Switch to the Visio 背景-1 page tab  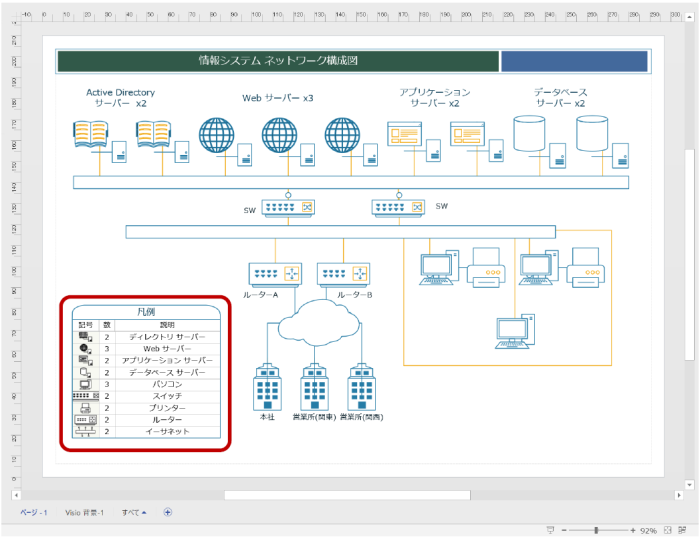[x=85, y=512]
